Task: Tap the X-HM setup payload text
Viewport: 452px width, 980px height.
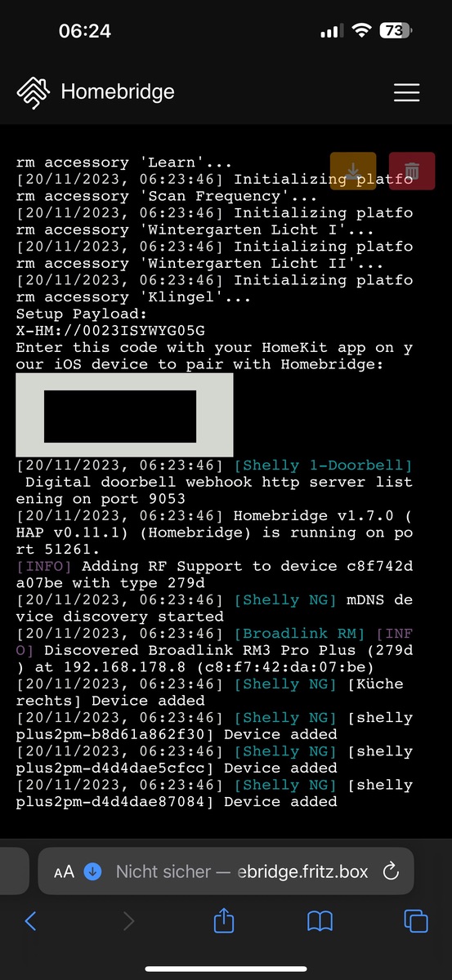Action: [110, 331]
